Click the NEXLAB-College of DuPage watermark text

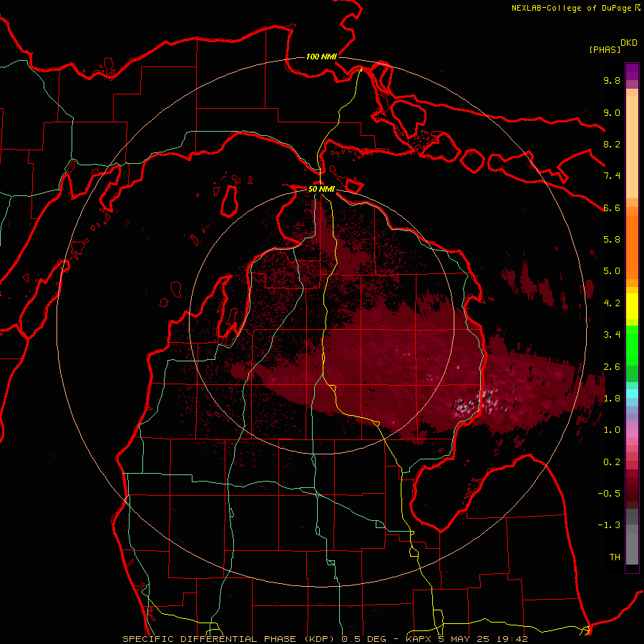coord(571,8)
